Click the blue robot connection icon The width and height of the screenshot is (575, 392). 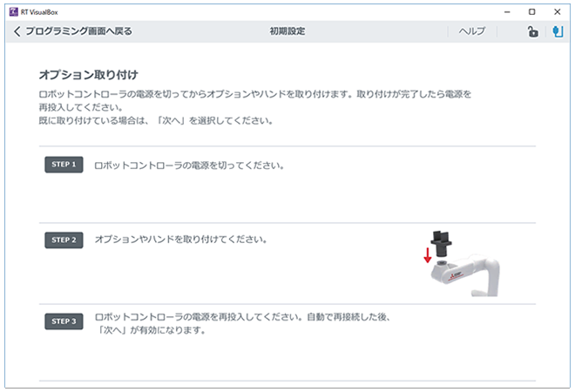[558, 31]
